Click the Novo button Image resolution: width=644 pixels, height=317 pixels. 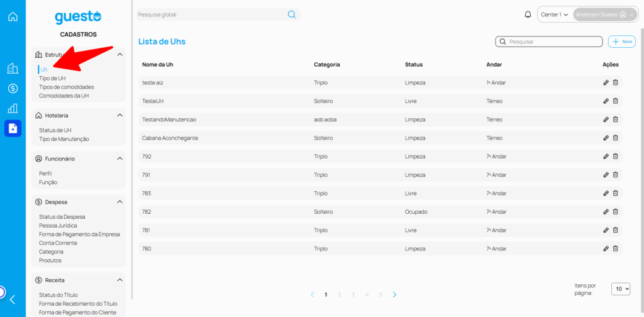click(623, 42)
